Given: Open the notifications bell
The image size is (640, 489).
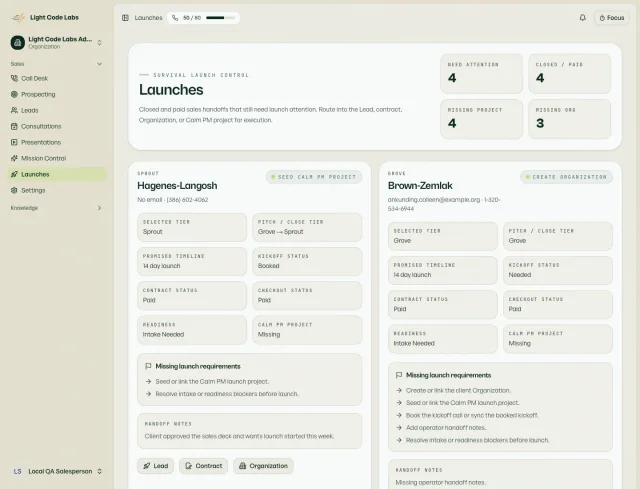Looking at the screenshot, I should (582, 18).
